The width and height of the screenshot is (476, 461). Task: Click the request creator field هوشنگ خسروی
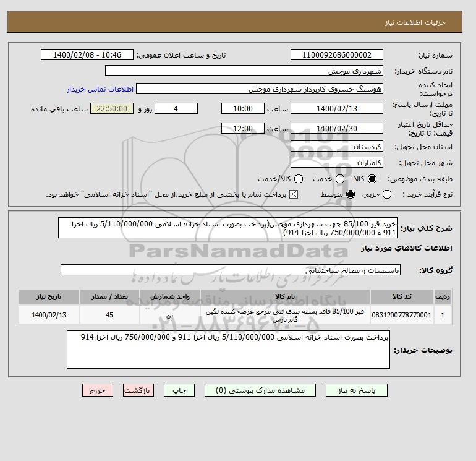click(x=260, y=88)
